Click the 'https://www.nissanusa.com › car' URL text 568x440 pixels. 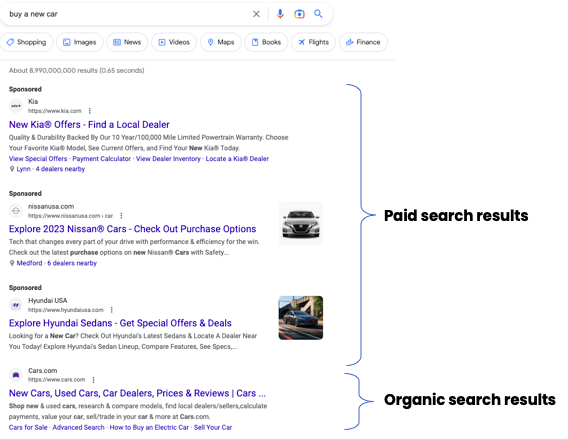71,215
